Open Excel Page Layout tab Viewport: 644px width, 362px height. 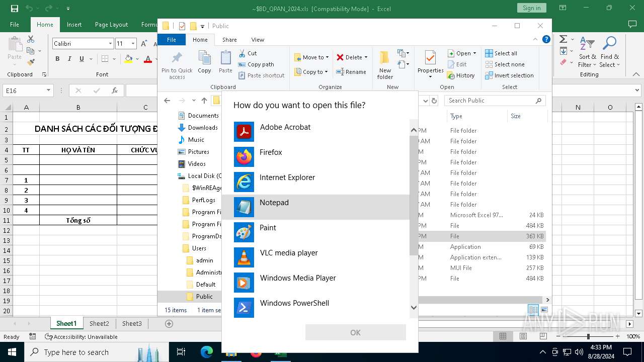111,25
